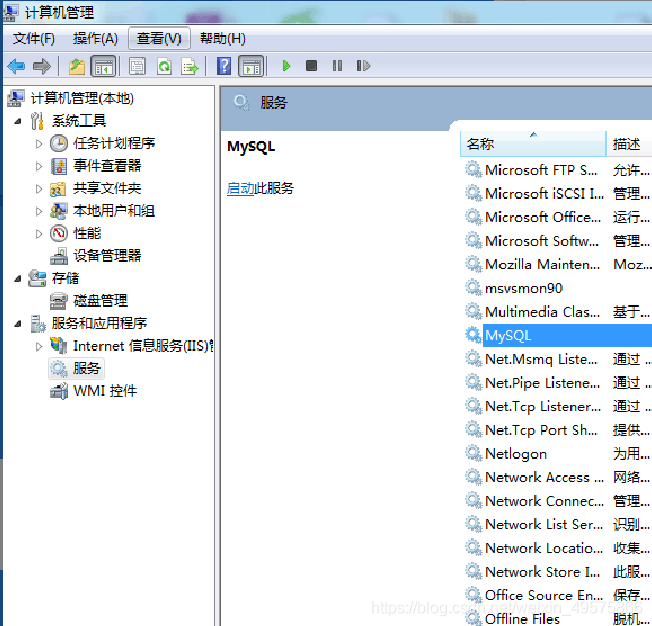Collapse the 系统工具 tree node
652x626 pixels.
18,121
